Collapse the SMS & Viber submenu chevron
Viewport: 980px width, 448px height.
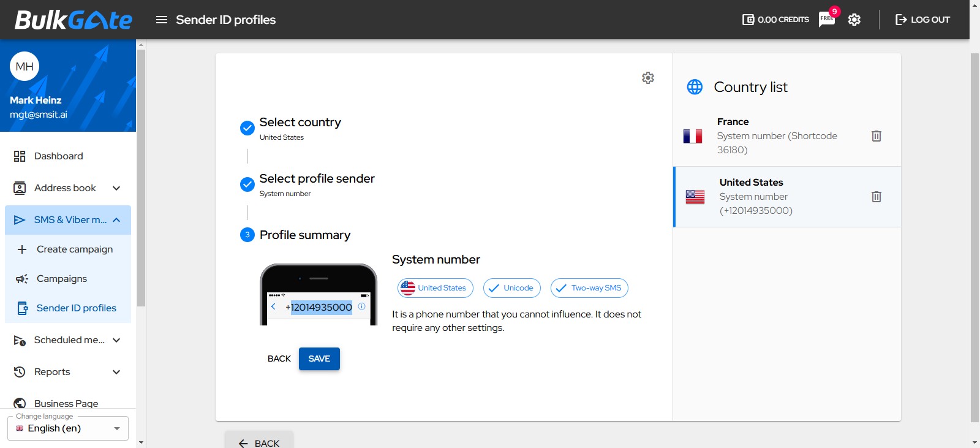click(116, 220)
